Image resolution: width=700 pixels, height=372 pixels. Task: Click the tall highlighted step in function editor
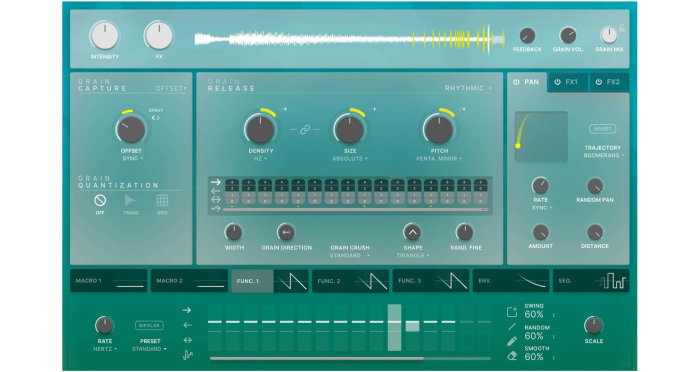pyautogui.click(x=394, y=328)
